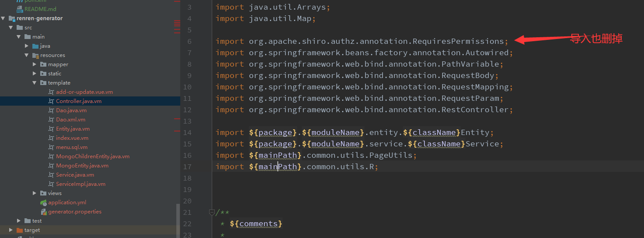Screen dimensions: 644x238
Task: Click the mapper folder icon
Action: point(43,64)
